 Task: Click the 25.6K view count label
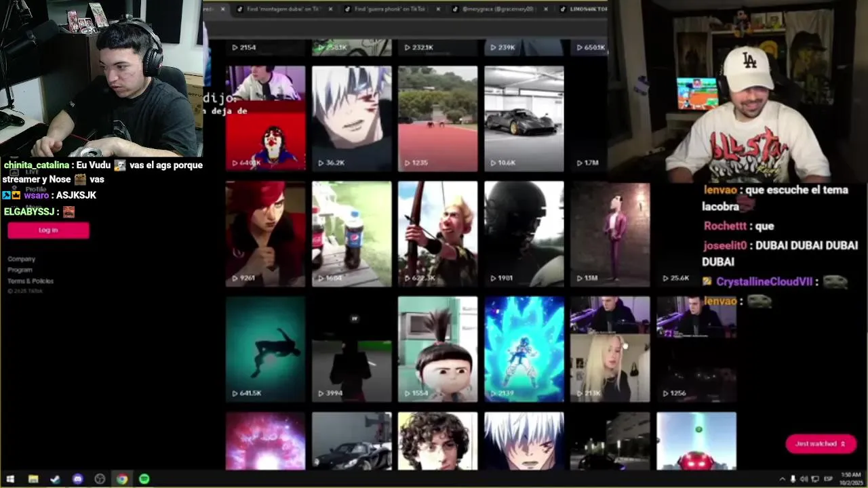pyautogui.click(x=675, y=278)
